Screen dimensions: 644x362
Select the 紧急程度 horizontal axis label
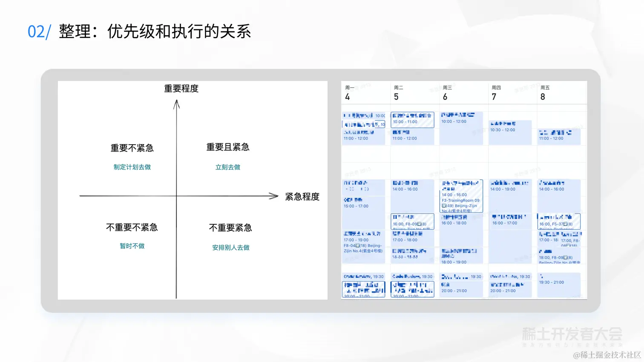[302, 197]
